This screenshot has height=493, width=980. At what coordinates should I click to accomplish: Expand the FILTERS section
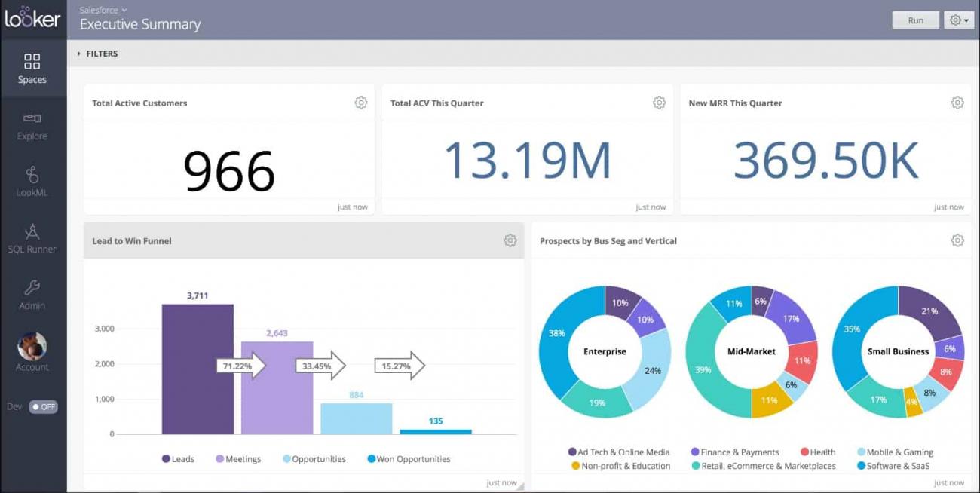(x=100, y=53)
